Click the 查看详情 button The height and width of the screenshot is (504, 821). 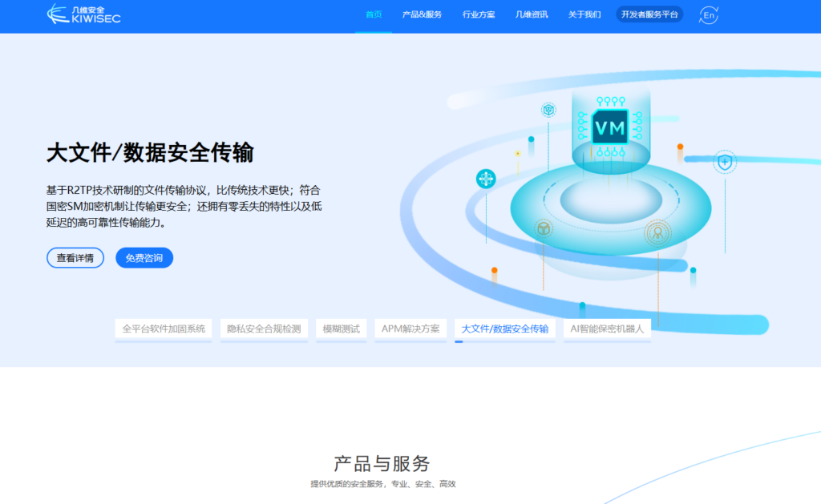(x=75, y=257)
